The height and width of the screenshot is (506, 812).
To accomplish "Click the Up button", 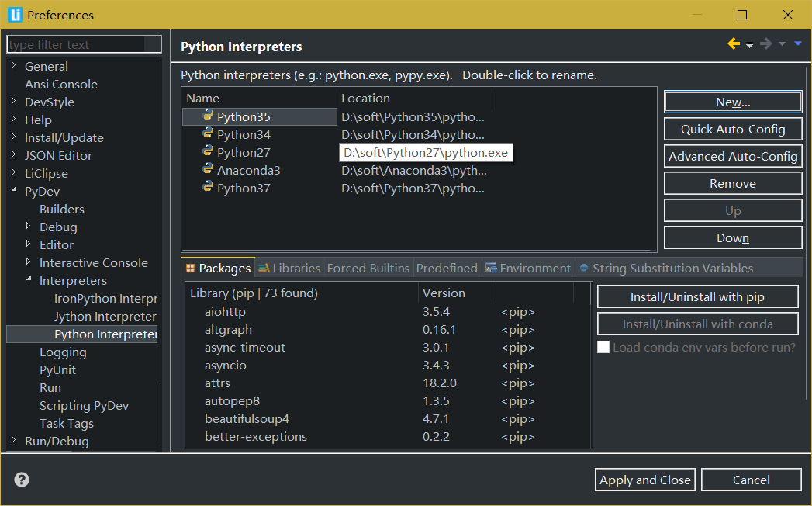I will point(733,211).
